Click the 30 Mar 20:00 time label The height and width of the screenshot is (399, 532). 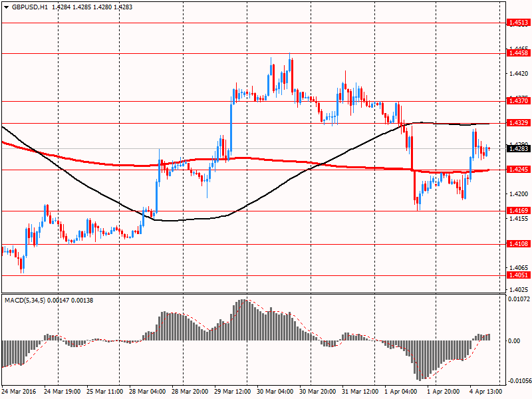318,392
